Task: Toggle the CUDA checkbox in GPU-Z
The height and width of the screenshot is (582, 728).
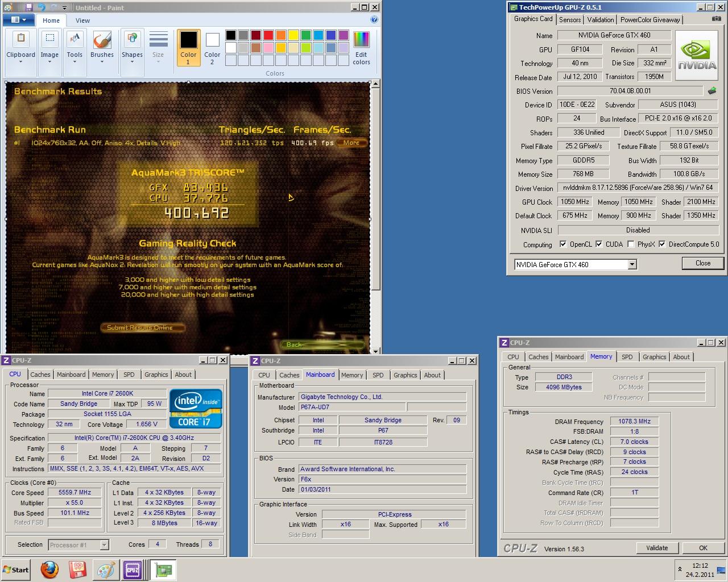Action: 599,244
